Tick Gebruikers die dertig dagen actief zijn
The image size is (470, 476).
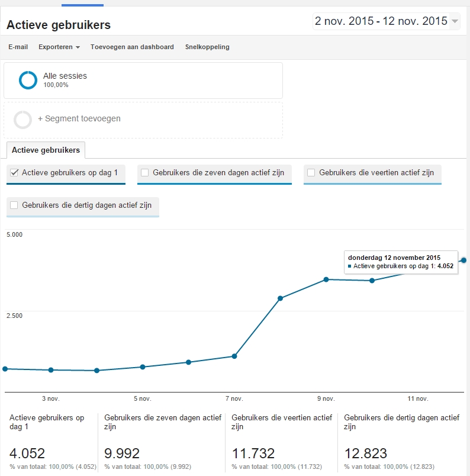(14, 205)
